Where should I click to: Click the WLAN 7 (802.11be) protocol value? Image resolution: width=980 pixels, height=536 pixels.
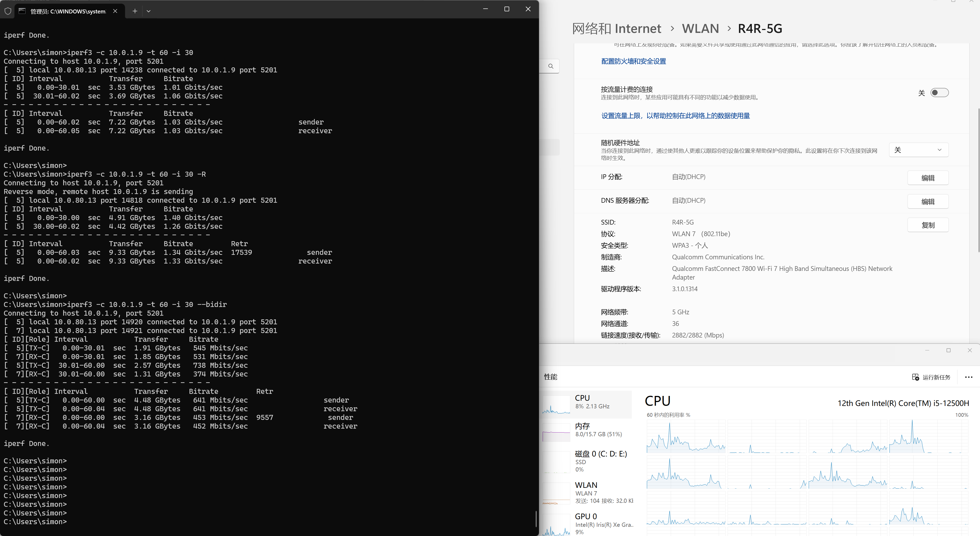point(701,234)
